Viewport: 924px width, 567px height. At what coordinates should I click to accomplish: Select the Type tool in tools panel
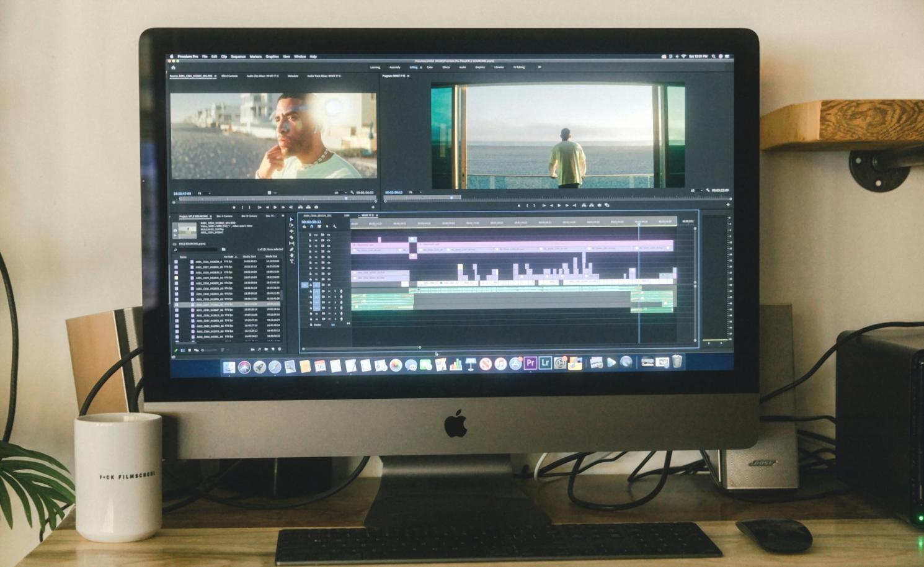click(x=291, y=262)
